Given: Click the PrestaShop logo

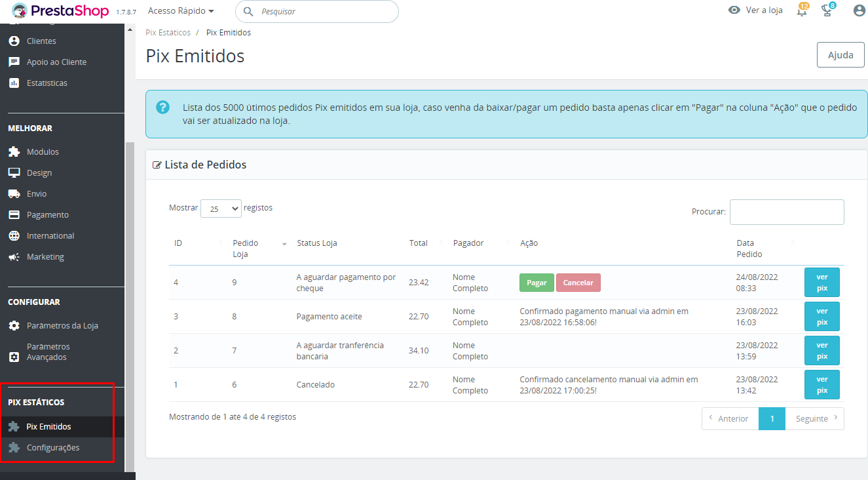Looking at the screenshot, I should point(60,11).
